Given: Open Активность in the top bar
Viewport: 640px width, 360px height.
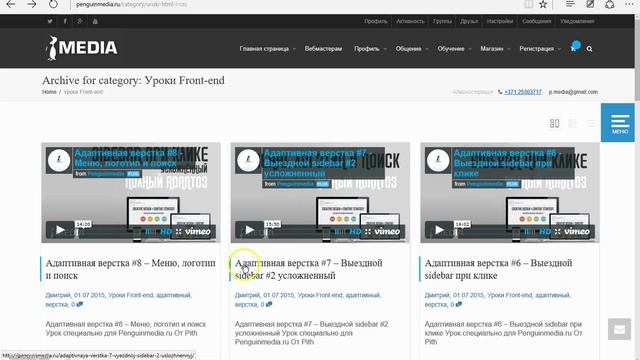Looking at the screenshot, I should (x=410, y=21).
